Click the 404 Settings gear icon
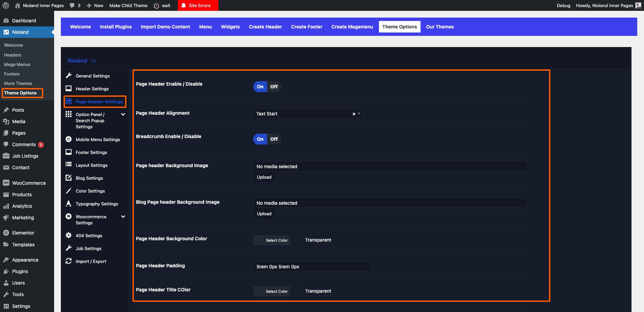Image resolution: width=644 pixels, height=312 pixels. pyautogui.click(x=69, y=236)
